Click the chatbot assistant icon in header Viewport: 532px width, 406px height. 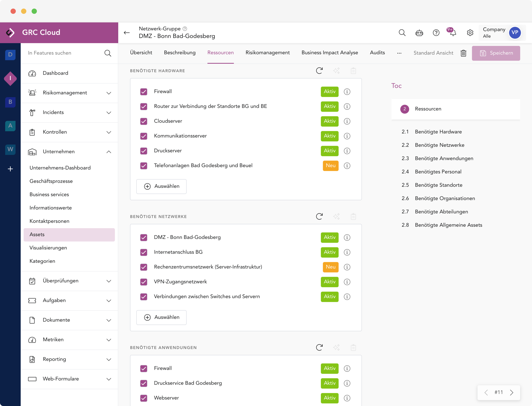click(419, 33)
